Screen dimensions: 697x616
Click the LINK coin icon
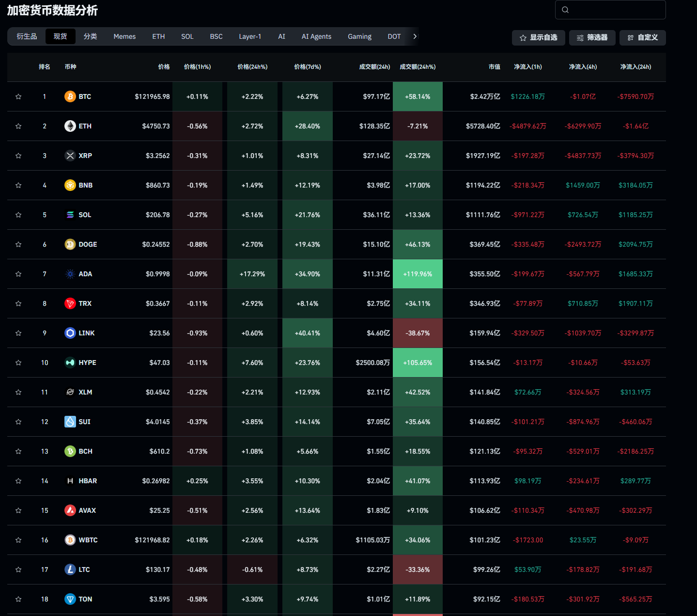70,333
